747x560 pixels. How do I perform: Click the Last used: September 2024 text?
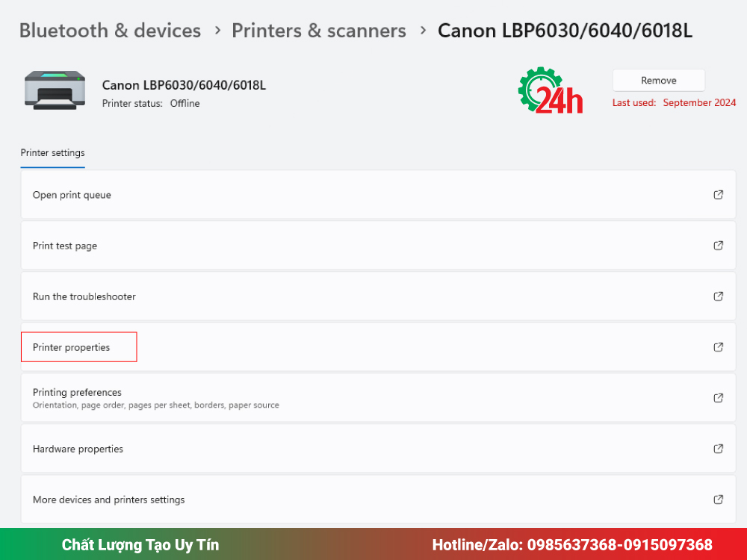click(674, 102)
